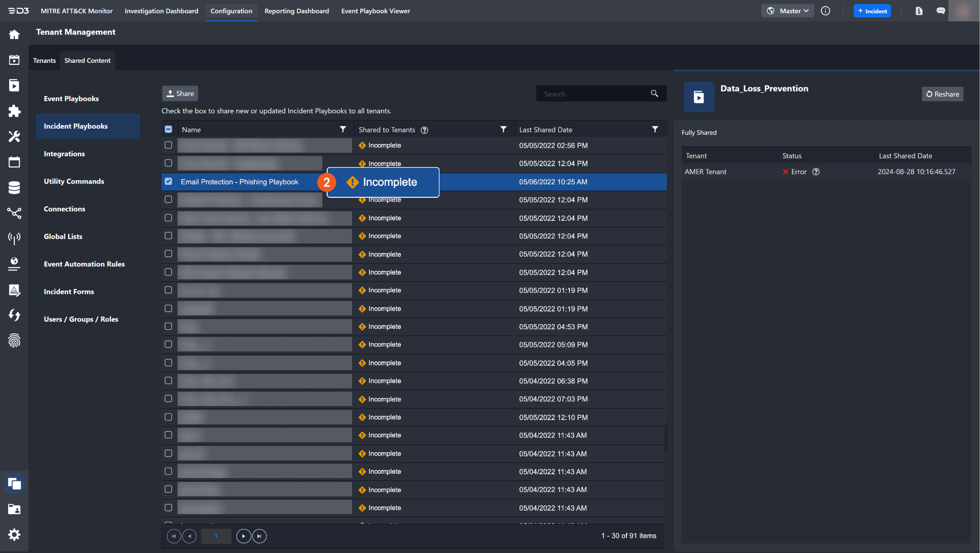Click the Reshare button

(942, 94)
